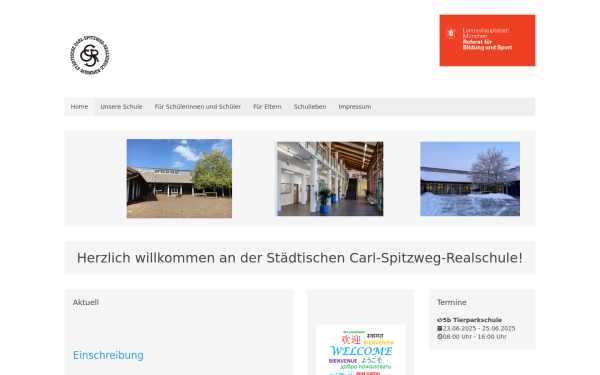Click the Carl-Spitzweg-Realschule circular logo
The image size is (600, 375).
(x=90, y=55)
